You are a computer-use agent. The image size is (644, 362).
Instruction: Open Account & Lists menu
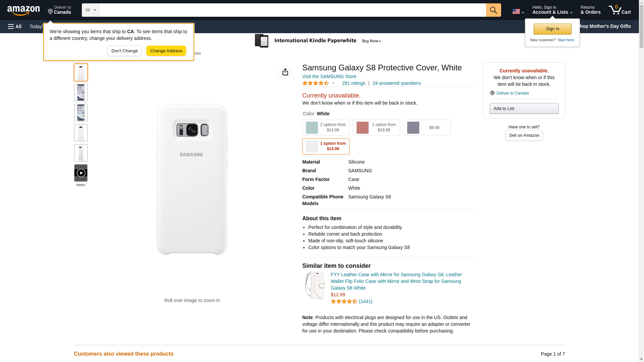[x=552, y=10]
